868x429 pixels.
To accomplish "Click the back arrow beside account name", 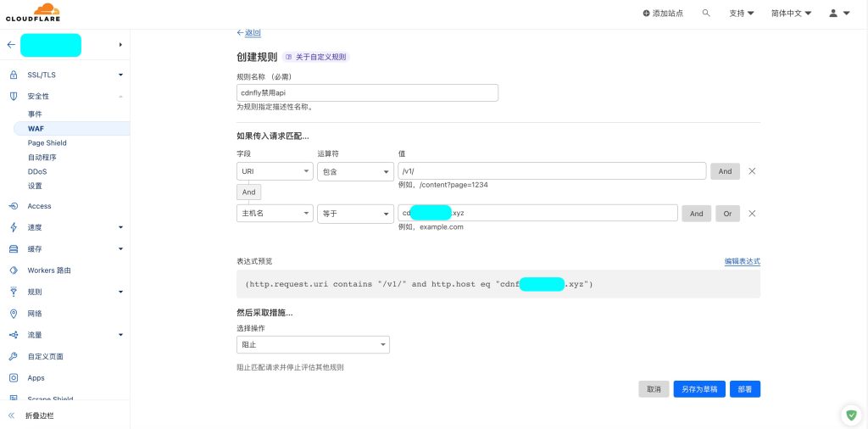I will [x=11, y=45].
